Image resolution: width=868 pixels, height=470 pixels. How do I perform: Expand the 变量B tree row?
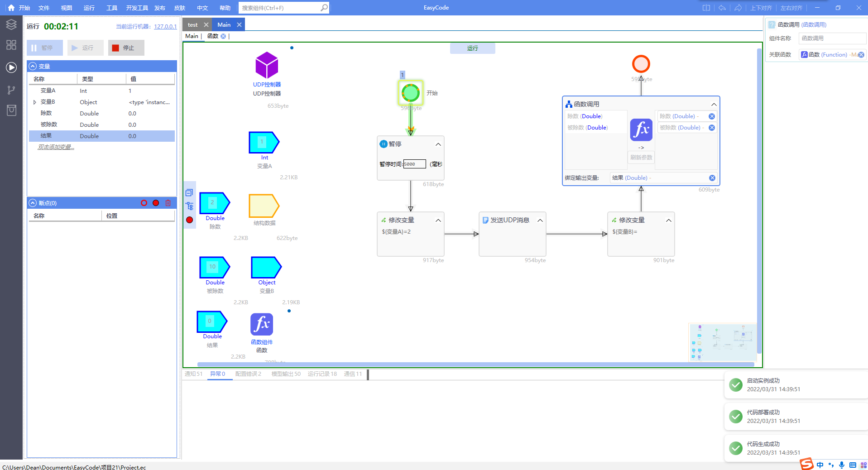pyautogui.click(x=35, y=102)
